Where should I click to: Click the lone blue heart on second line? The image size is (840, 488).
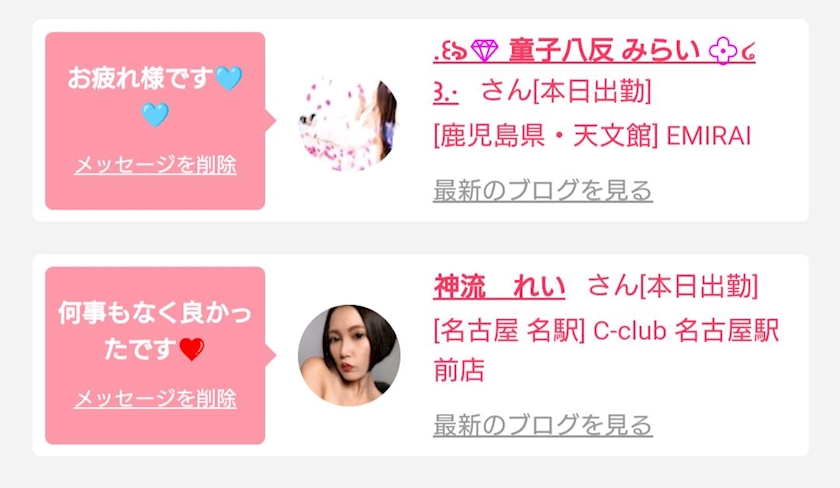(x=155, y=115)
